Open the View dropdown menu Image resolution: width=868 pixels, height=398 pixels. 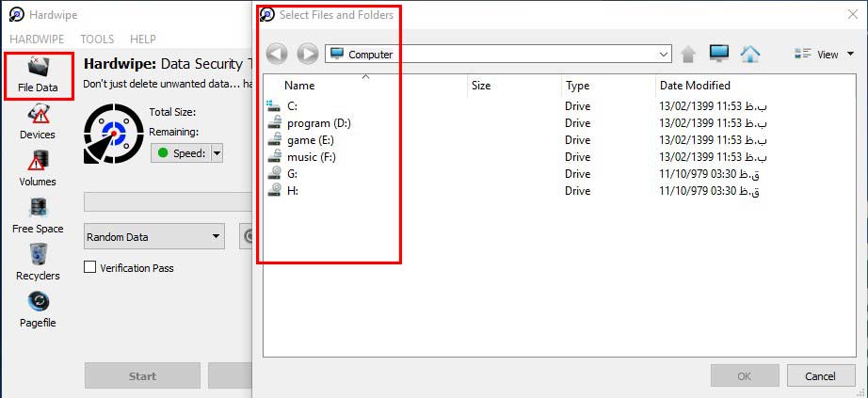pos(824,55)
